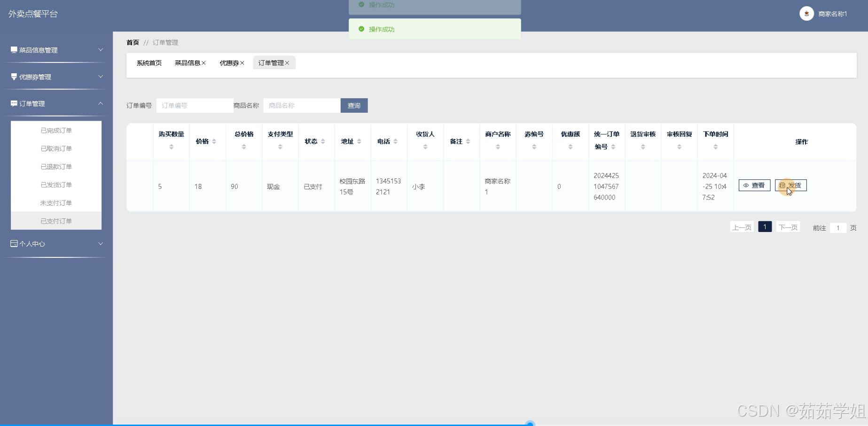
Task: Sort by 支付类型 column
Action: 280,147
